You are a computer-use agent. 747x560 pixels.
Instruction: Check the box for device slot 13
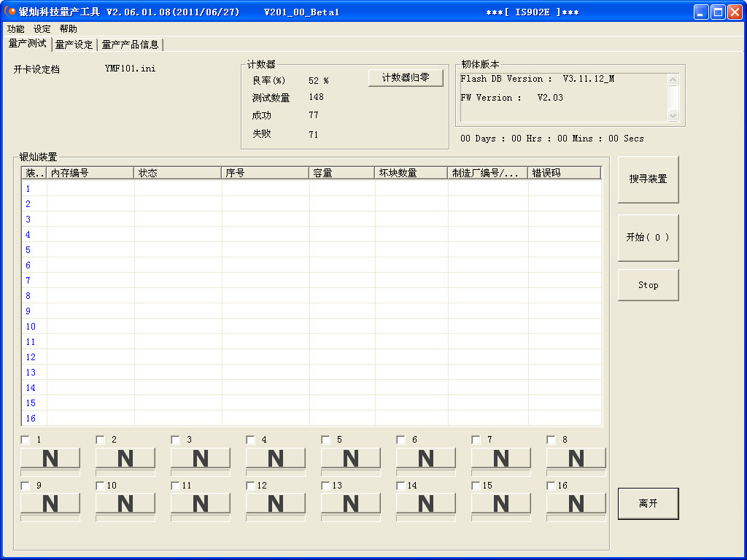point(326,486)
